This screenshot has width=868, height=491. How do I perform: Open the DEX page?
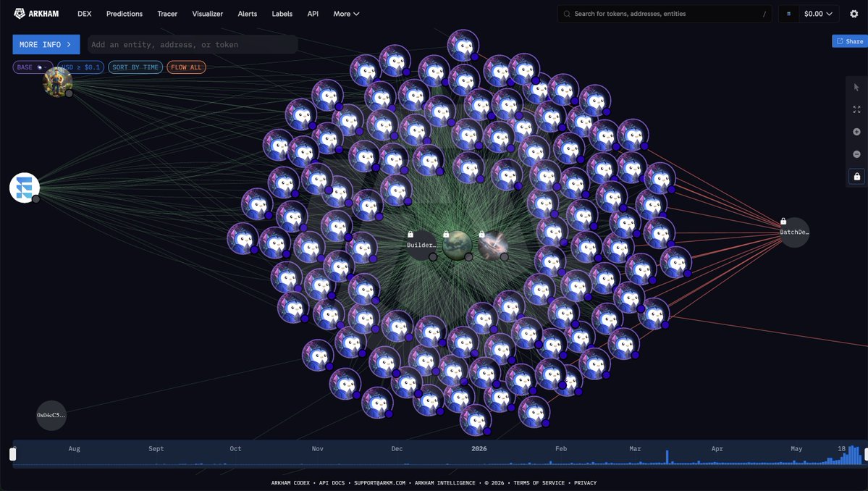(84, 14)
